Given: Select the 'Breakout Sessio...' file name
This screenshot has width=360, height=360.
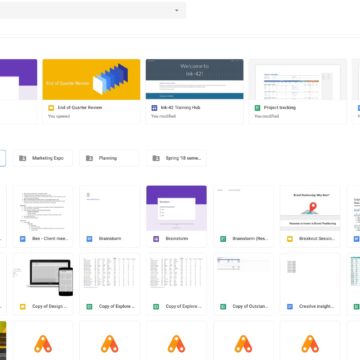Looking at the screenshot, I should pos(317,239).
